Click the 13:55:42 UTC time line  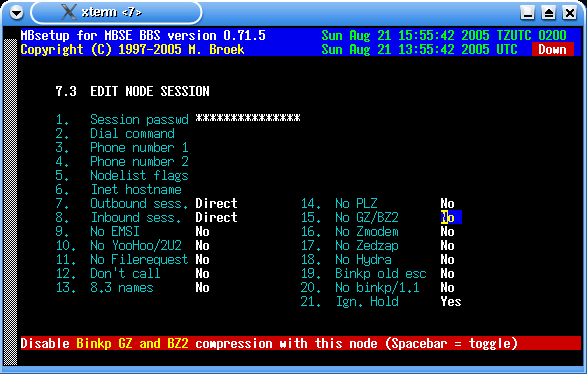420,49
